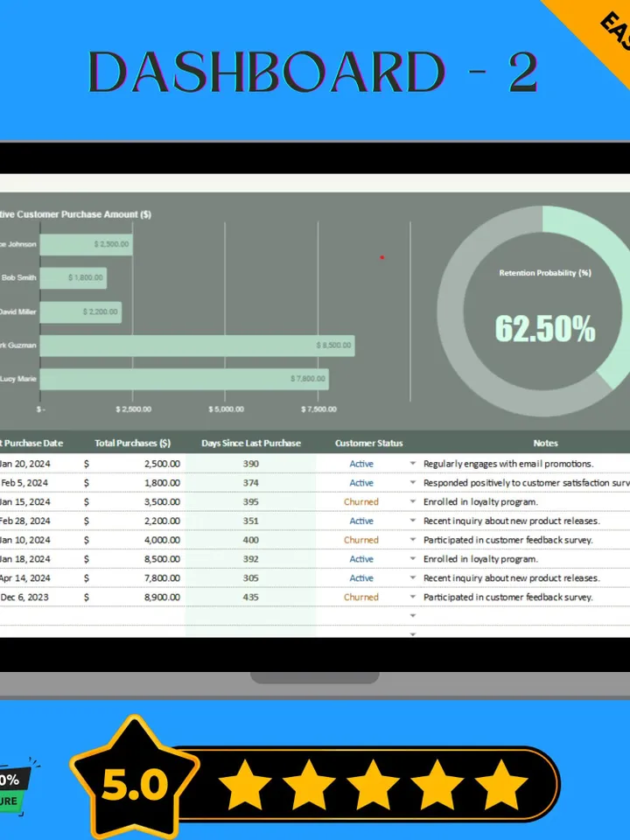
Task: Click Days Since Last Purchase header
Action: coord(251,443)
